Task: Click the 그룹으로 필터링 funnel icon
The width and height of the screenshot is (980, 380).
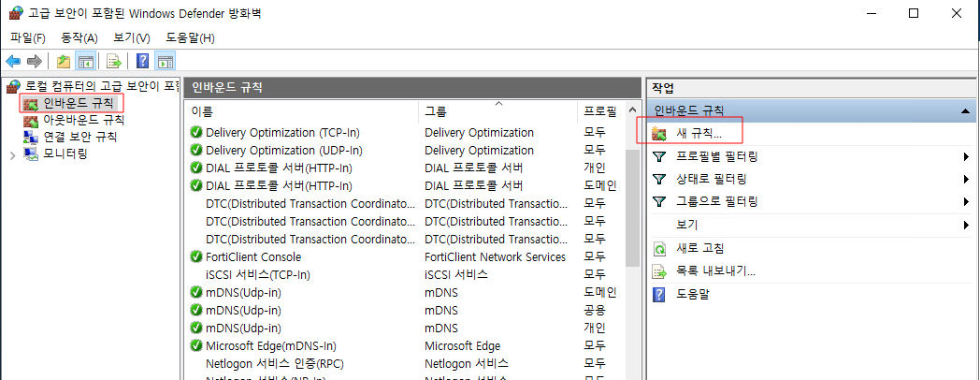Action: (659, 201)
